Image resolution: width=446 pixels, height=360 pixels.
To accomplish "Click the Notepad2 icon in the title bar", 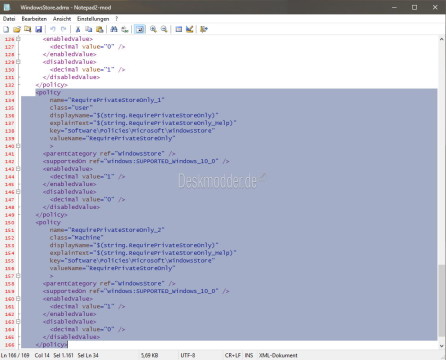I will tap(7, 7).
